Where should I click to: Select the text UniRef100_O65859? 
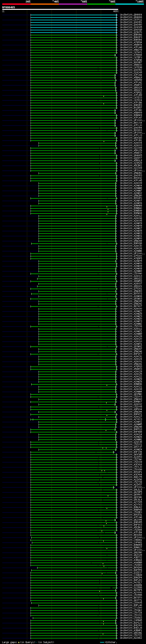(131, 80)
